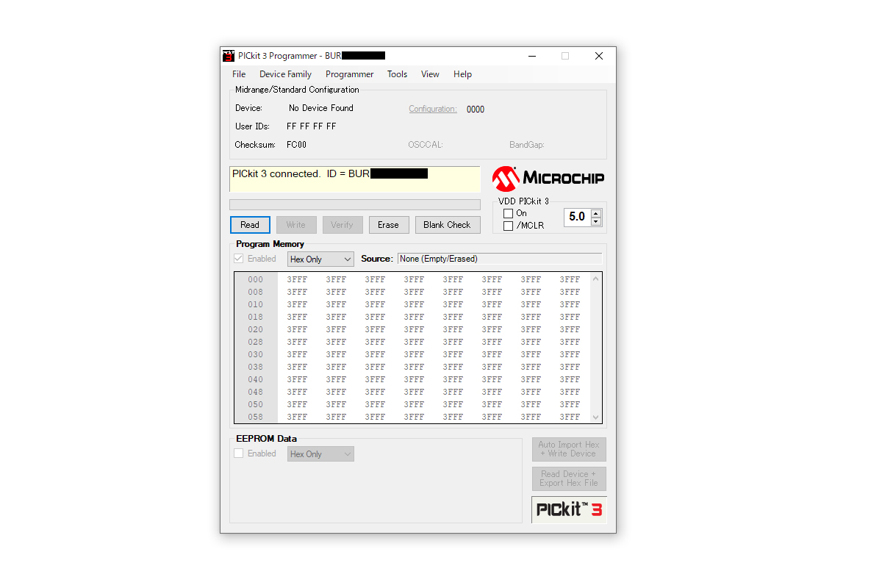Click the Erase button

388,225
